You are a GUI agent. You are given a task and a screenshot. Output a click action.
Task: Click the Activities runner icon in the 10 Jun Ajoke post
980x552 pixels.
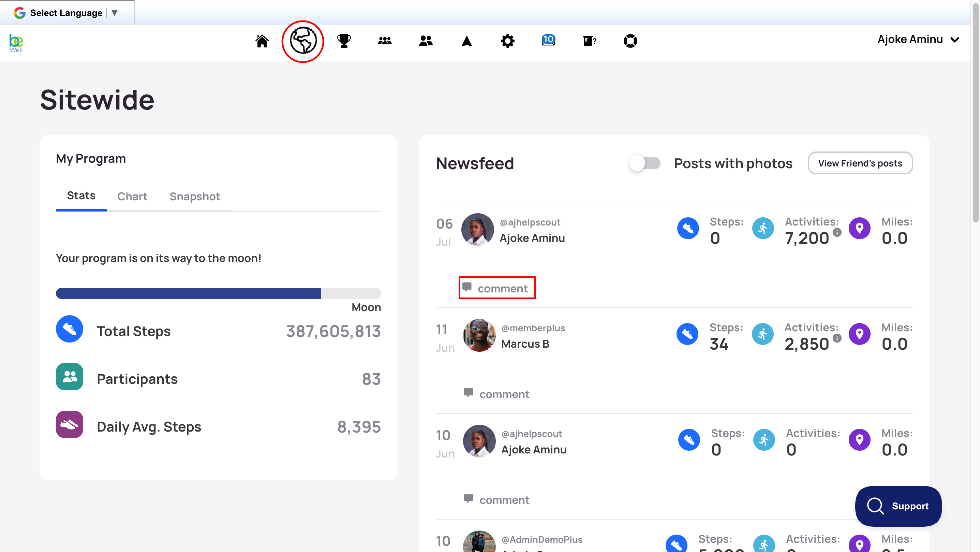tap(764, 440)
